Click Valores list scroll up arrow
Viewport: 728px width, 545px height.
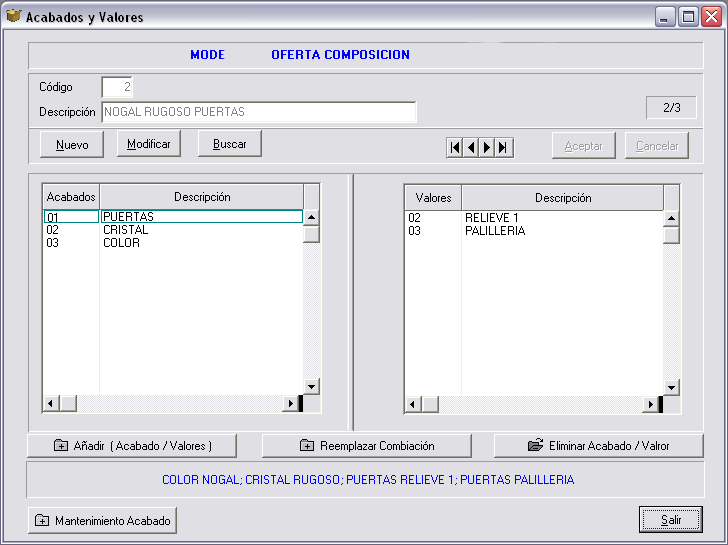[x=671, y=218]
